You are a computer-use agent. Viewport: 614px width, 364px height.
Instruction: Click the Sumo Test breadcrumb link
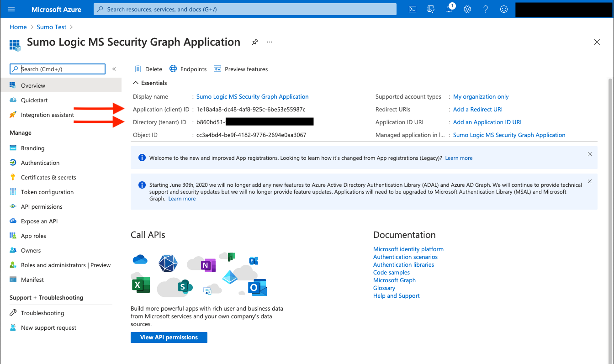pos(51,27)
